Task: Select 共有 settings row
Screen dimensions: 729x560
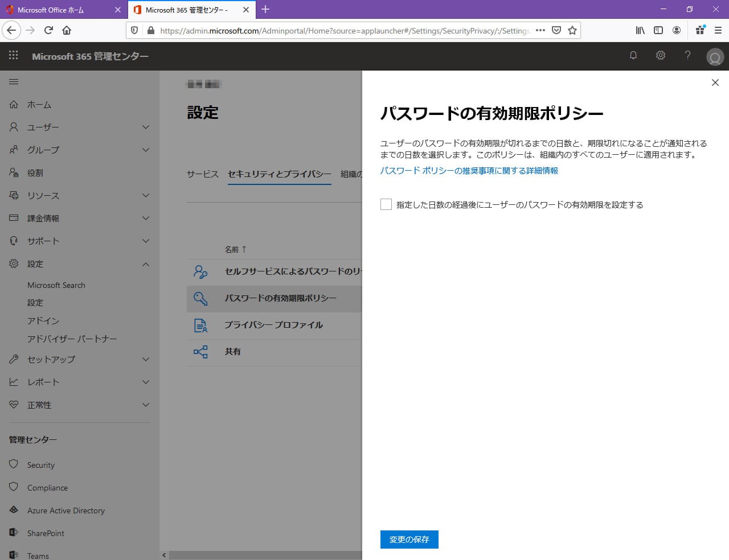Action: (x=275, y=352)
